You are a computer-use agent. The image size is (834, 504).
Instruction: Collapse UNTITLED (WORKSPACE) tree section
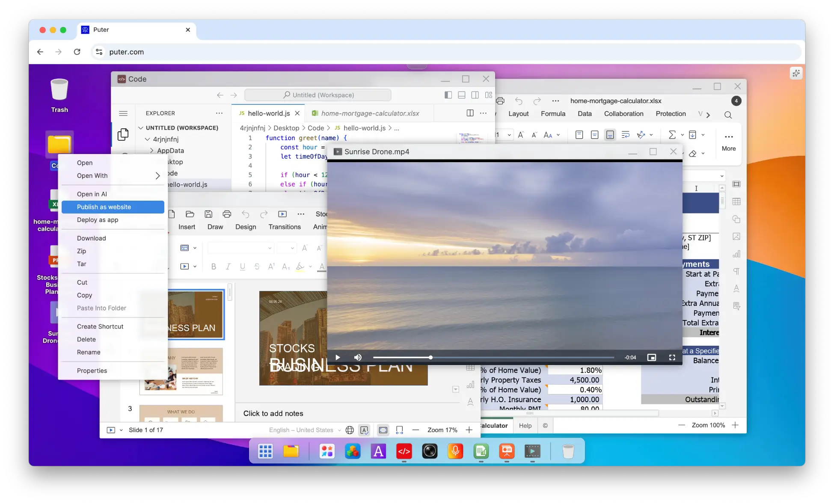(141, 128)
